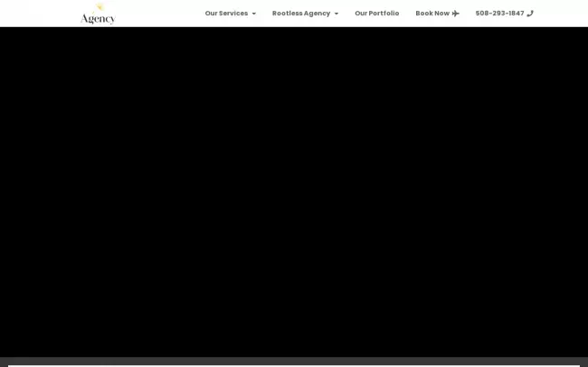Click the airplane icon beside Book Now
This screenshot has height=367, width=588.
click(456, 14)
